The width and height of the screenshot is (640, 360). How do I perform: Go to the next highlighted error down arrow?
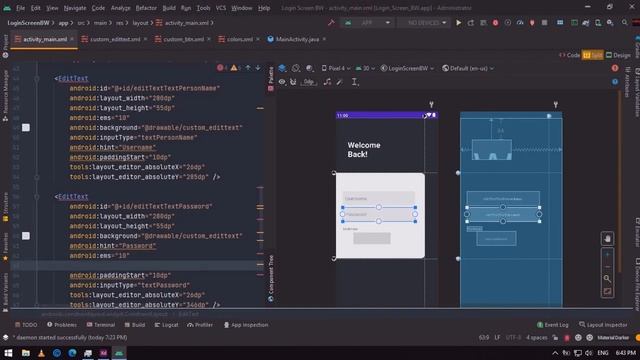point(258,68)
